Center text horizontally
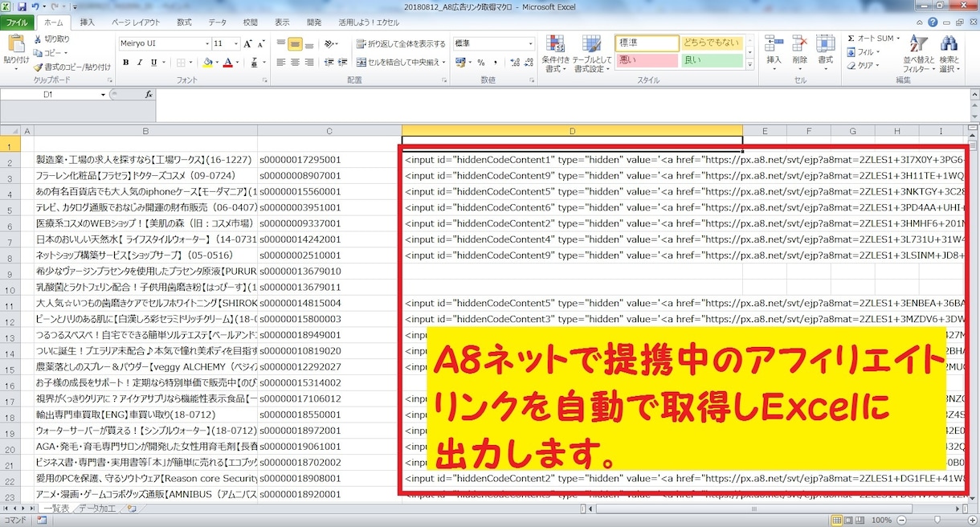 295,63
